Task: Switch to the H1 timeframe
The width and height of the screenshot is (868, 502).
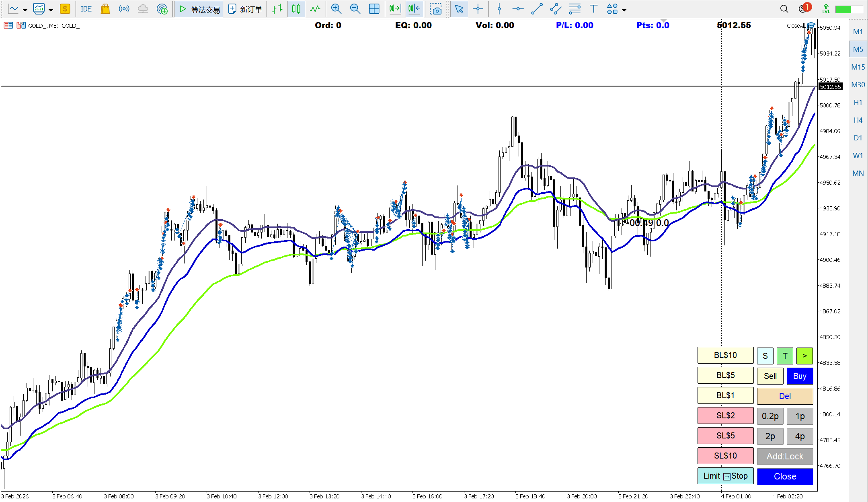Action: tap(858, 103)
